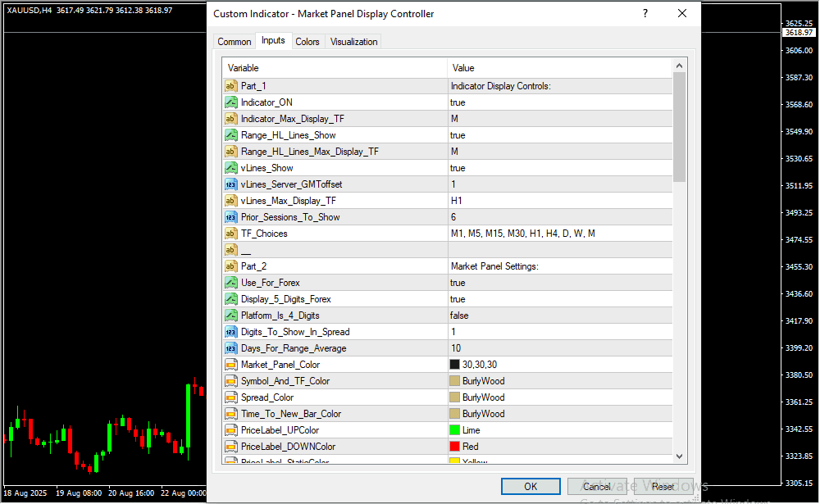Edit the Days_For_Range_Average value field
Viewport: 820px width, 504px height.
[x=559, y=348]
